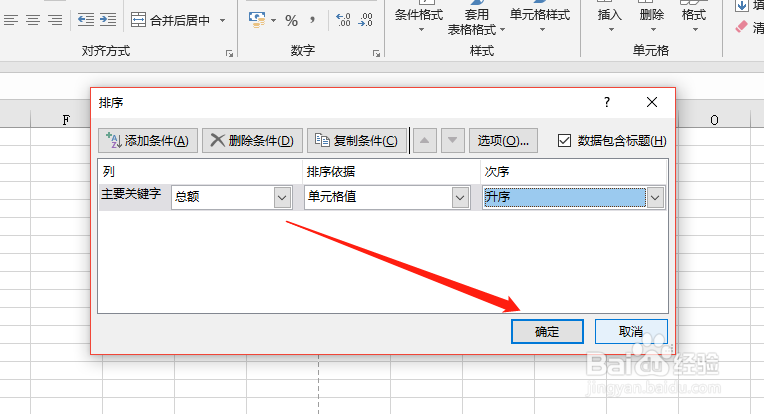The height and width of the screenshot is (414, 764).
Task: Select column O header
Action: [x=714, y=120]
